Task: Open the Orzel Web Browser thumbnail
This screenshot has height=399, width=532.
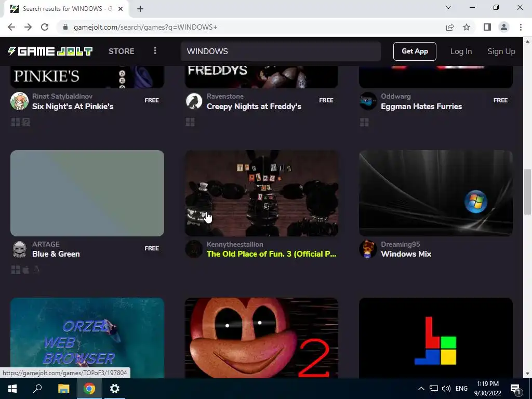Action: (87, 338)
